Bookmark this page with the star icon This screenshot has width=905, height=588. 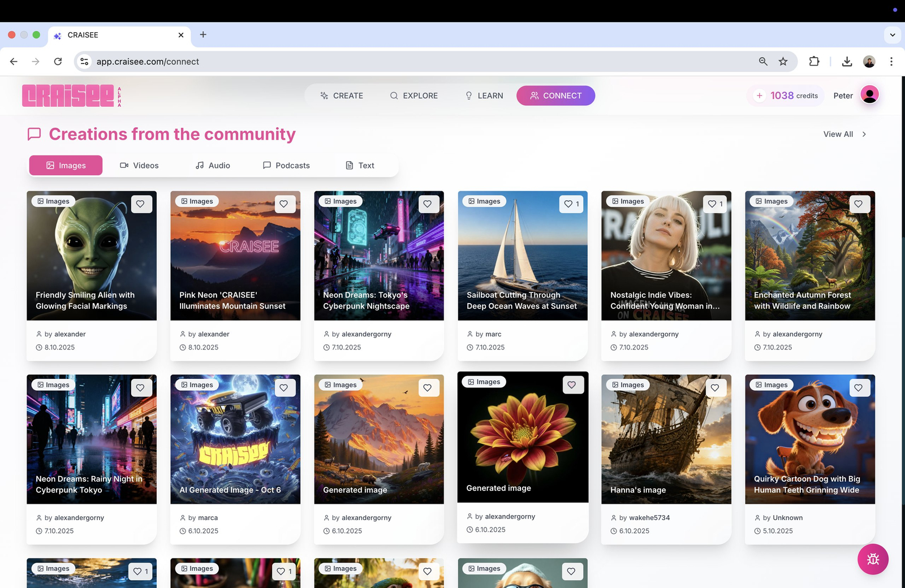[x=783, y=62]
